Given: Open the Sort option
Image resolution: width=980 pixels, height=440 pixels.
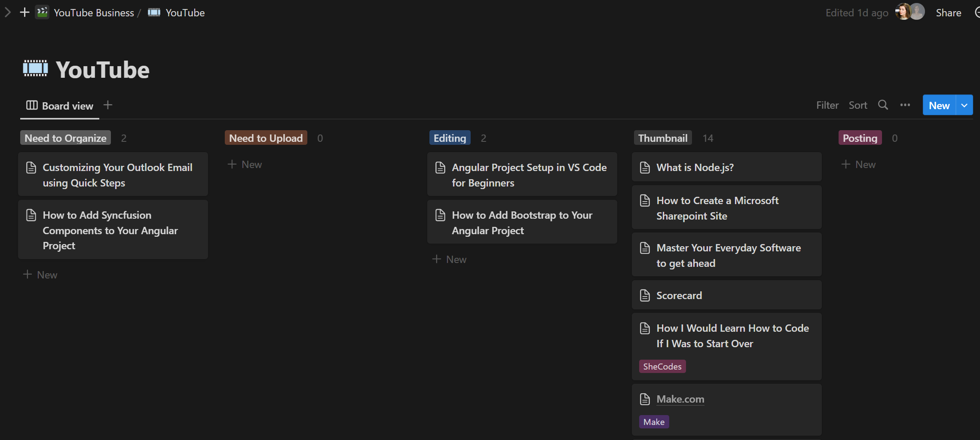Looking at the screenshot, I should click(x=858, y=105).
